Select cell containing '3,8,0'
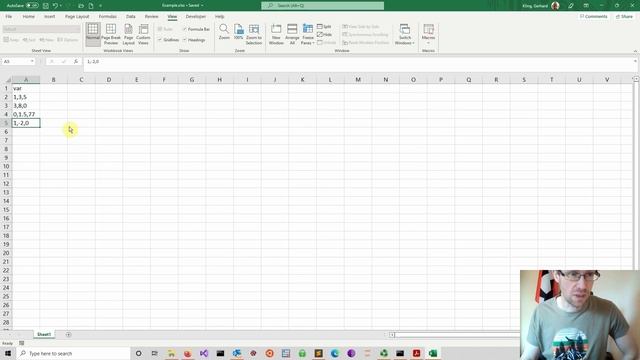The image size is (640, 360). tap(26, 106)
